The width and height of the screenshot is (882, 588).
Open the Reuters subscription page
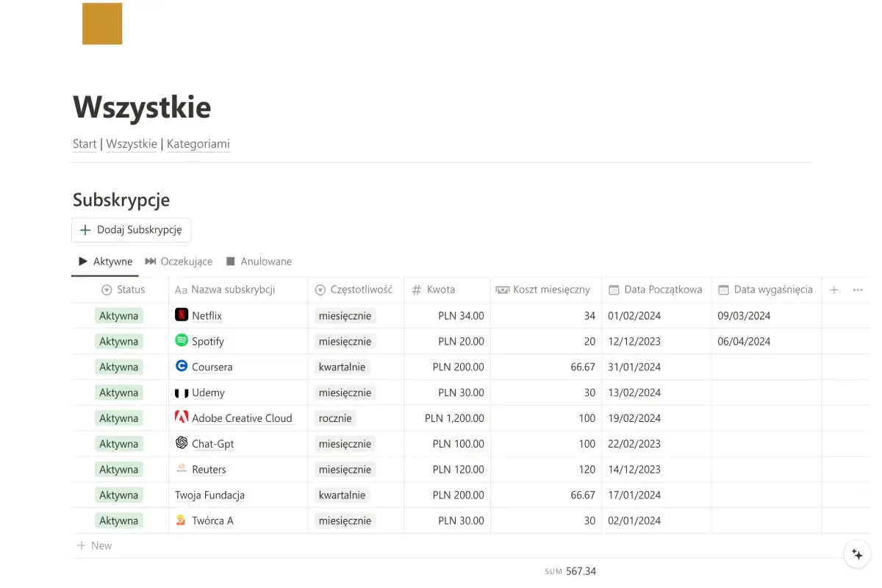point(209,470)
